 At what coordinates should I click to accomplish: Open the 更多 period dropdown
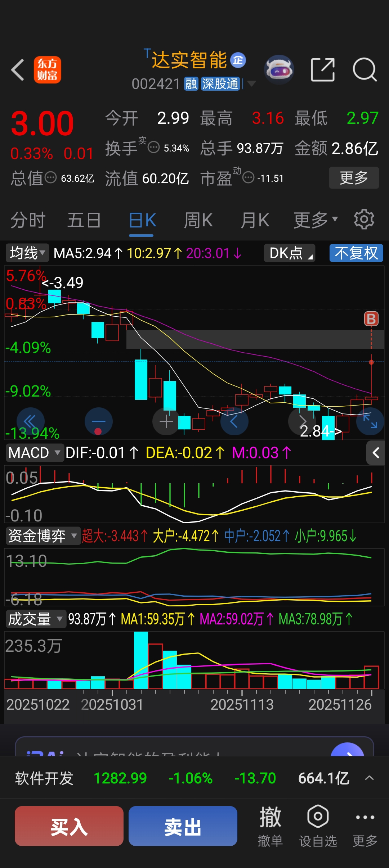click(316, 220)
